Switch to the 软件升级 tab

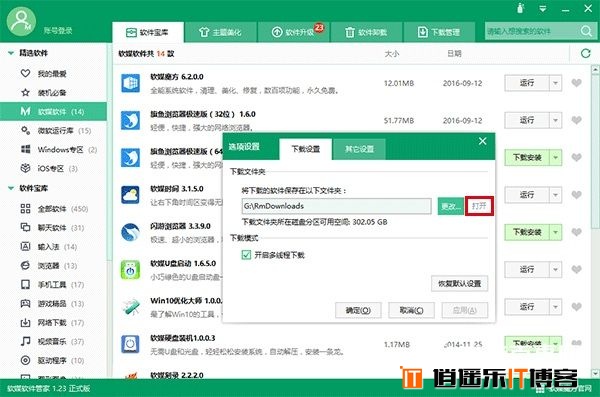pos(293,32)
